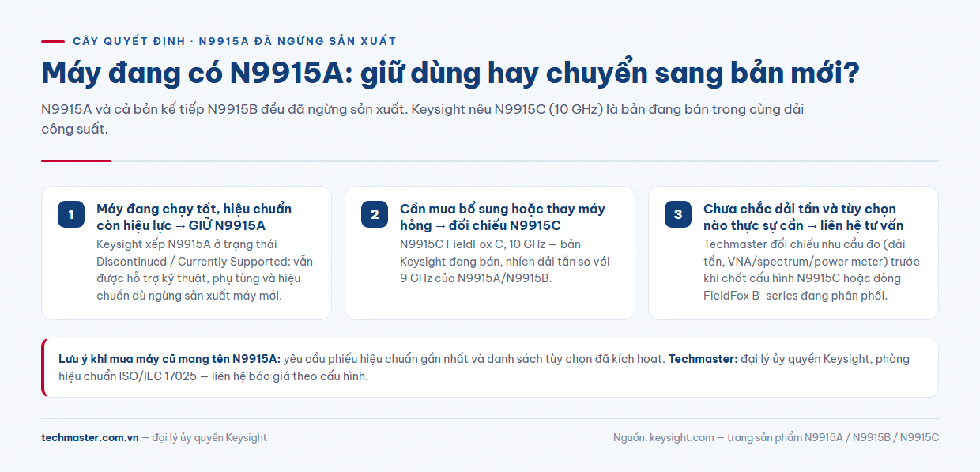The height and width of the screenshot is (472, 980).
Task: Click the text 'Techmaster đối chiếu nhu cầu đo'
Action: 792,244
